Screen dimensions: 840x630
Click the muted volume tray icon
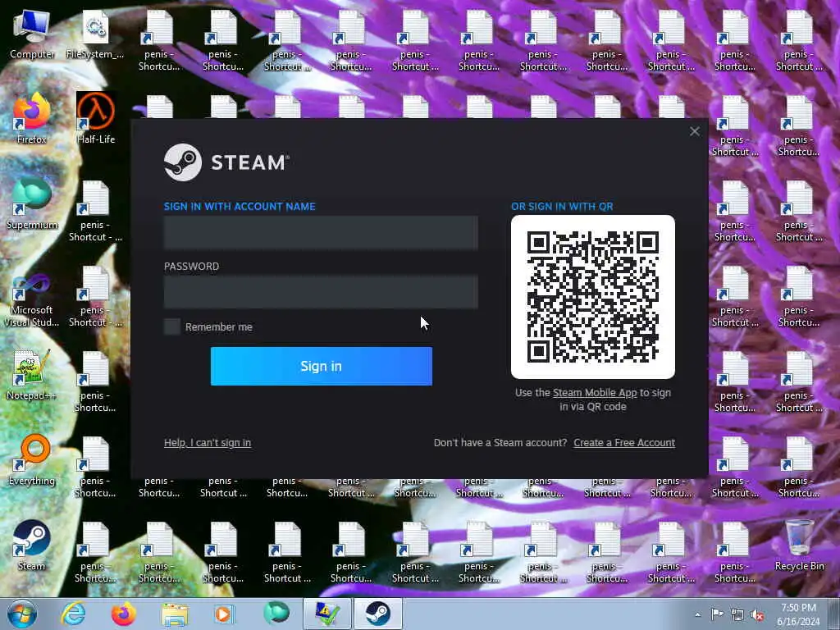tap(757, 614)
